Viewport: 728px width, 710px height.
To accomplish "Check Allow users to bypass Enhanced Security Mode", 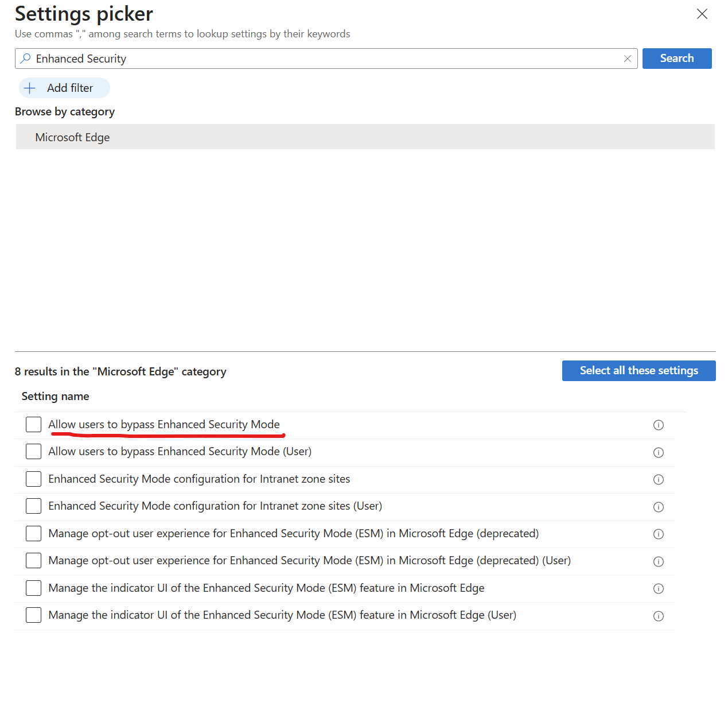I will [x=34, y=425].
